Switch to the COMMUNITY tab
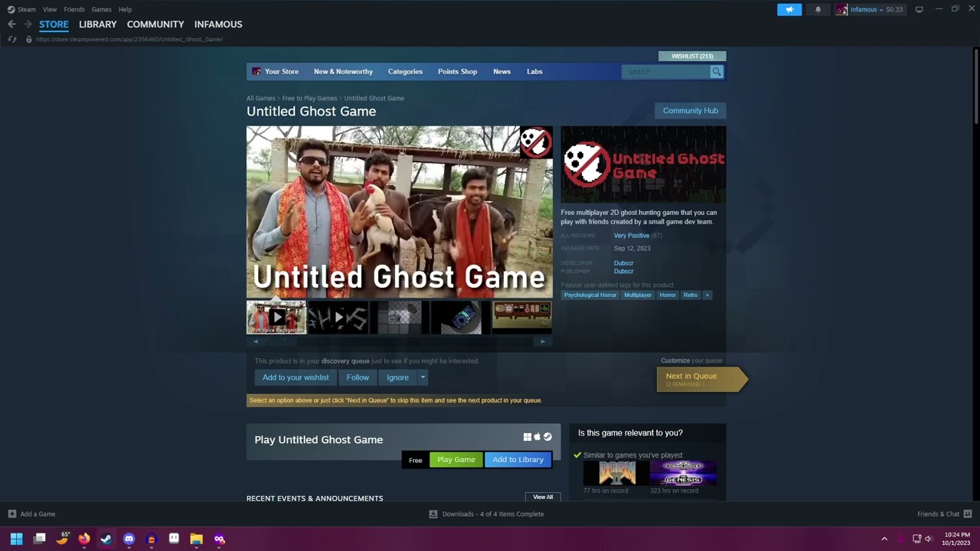This screenshot has height=551, width=980. pyautogui.click(x=155, y=24)
